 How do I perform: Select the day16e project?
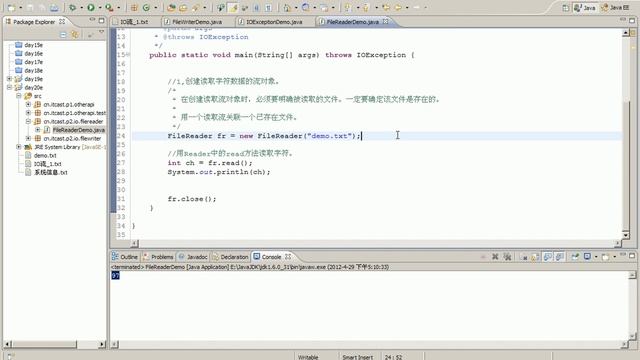click(x=33, y=53)
